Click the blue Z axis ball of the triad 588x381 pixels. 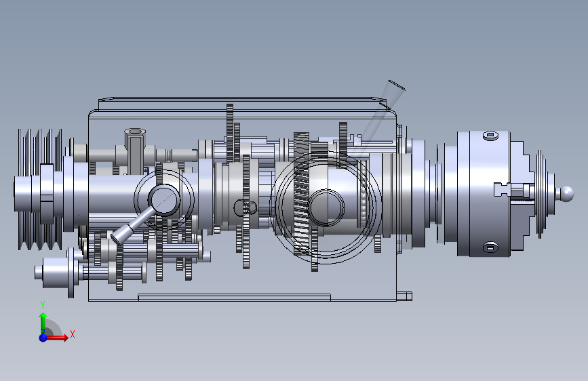[x=43, y=338]
